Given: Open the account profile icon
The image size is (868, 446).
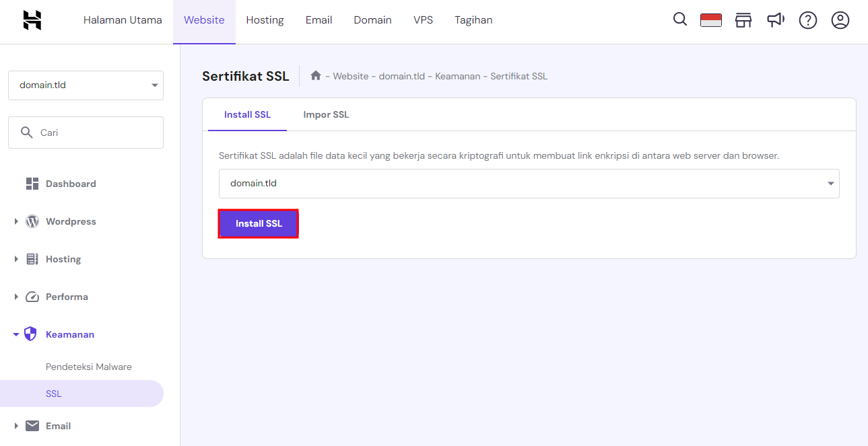Looking at the screenshot, I should point(840,20).
